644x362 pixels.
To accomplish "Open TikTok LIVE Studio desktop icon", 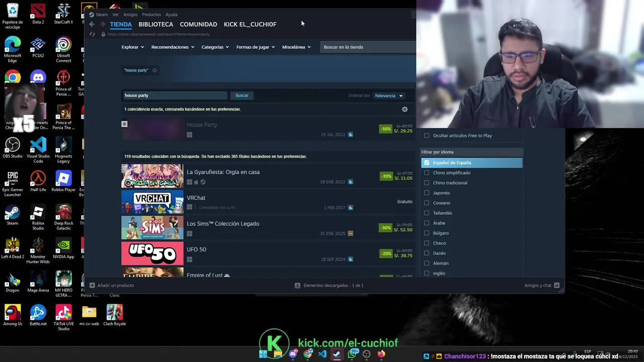I will pos(63,318).
